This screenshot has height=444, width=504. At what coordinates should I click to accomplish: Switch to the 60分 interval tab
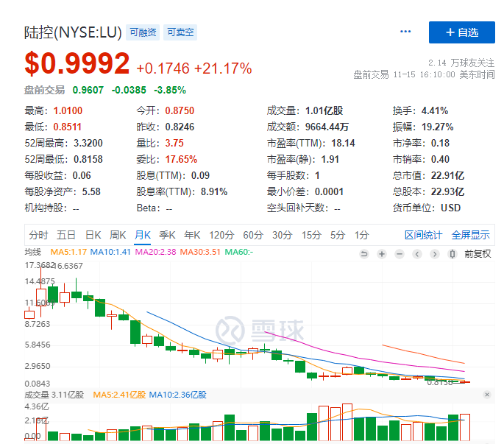pos(253,235)
